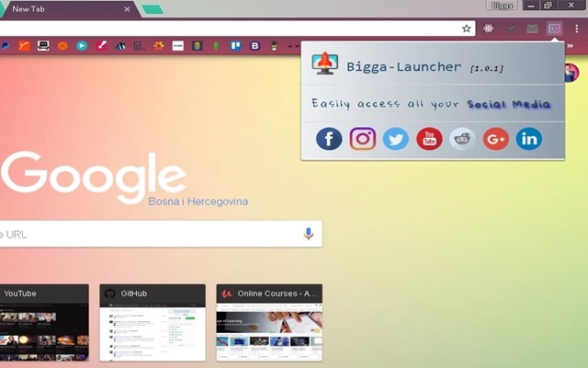This screenshot has height=368, width=588.
Task: Open the orange swoosh bookmark icon
Action: [24, 46]
